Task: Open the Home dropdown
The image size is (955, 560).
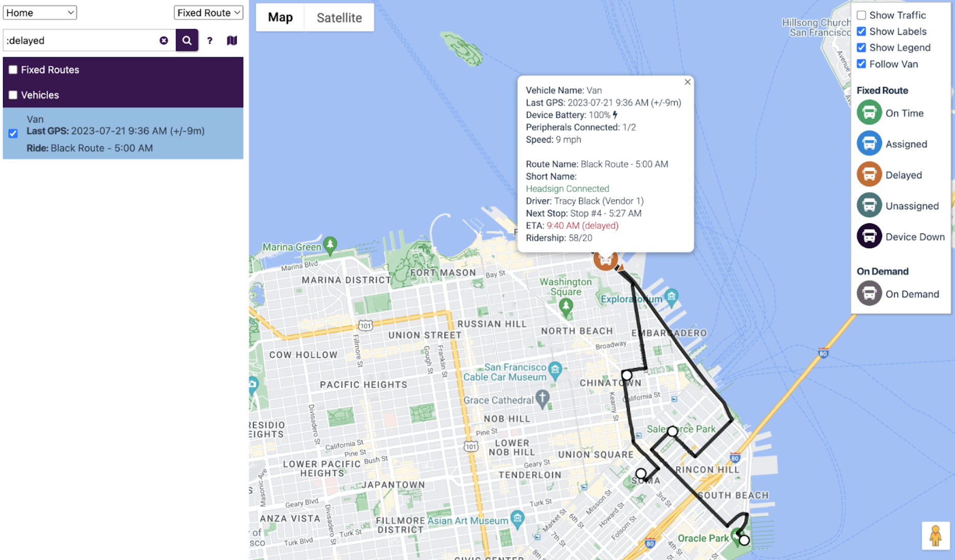Action: pos(39,12)
